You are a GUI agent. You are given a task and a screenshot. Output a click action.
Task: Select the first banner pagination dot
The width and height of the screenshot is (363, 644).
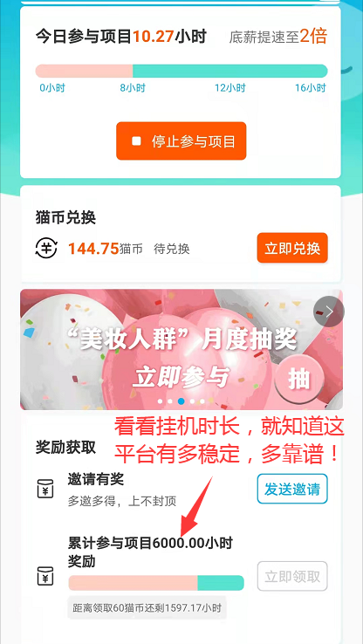click(161, 401)
